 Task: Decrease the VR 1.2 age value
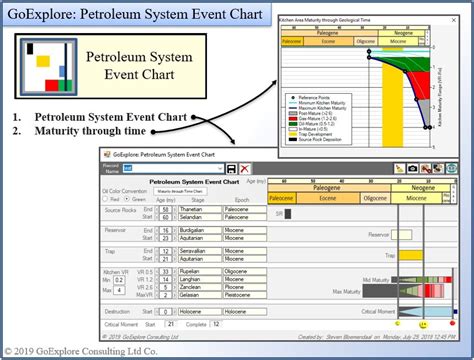click(x=156, y=279)
